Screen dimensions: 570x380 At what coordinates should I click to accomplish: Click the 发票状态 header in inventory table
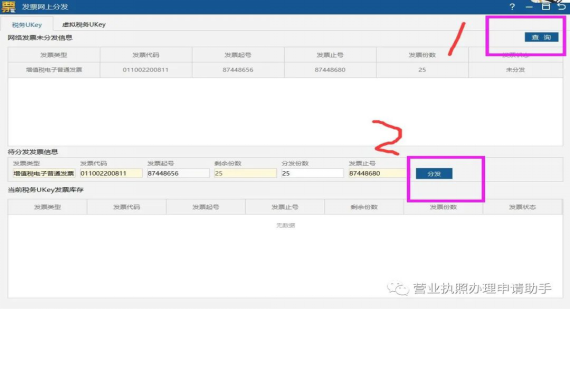[522, 207]
